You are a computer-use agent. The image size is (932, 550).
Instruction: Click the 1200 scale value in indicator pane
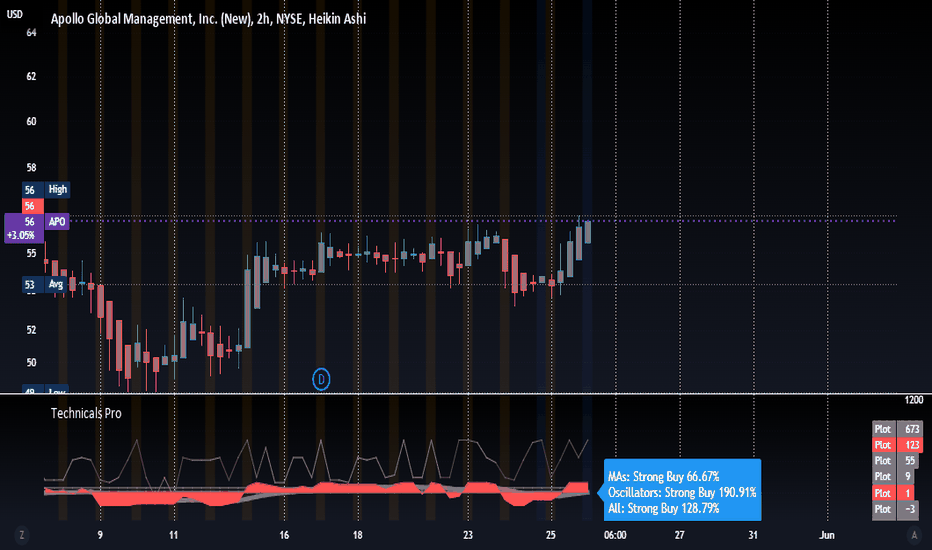[914, 400]
